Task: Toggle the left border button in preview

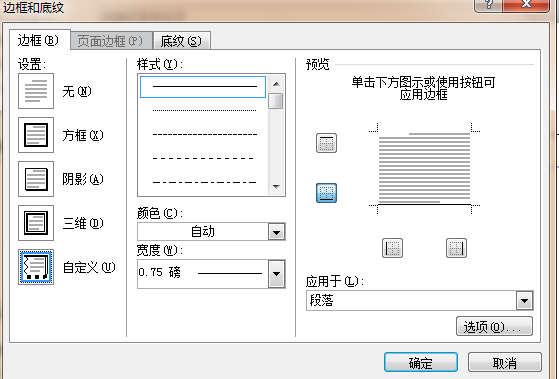Action: pos(392,248)
